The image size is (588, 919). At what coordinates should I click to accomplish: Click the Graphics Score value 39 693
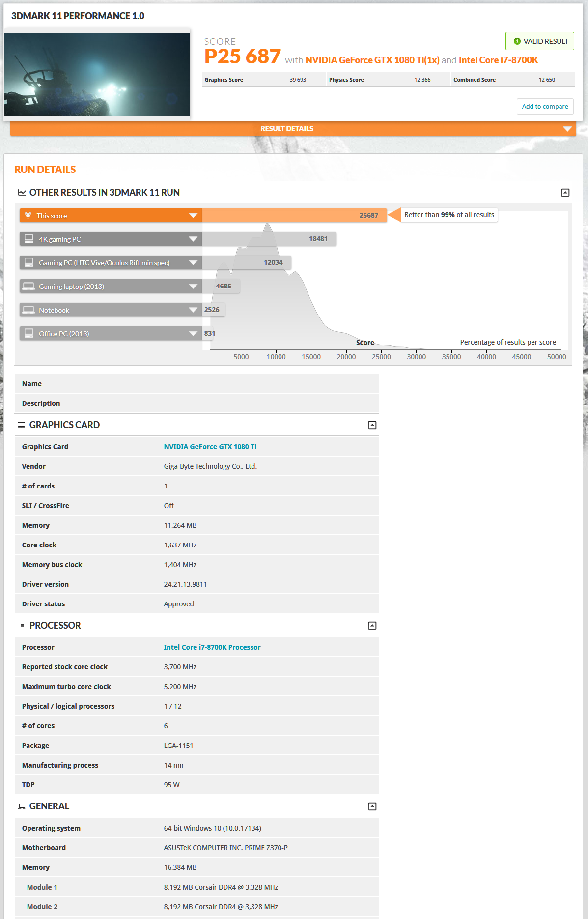tap(298, 80)
